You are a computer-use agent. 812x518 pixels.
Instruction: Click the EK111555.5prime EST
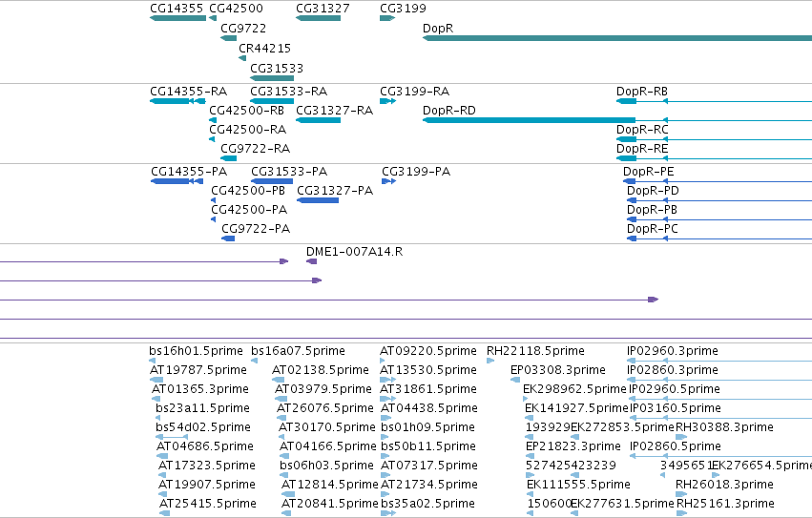531,494
